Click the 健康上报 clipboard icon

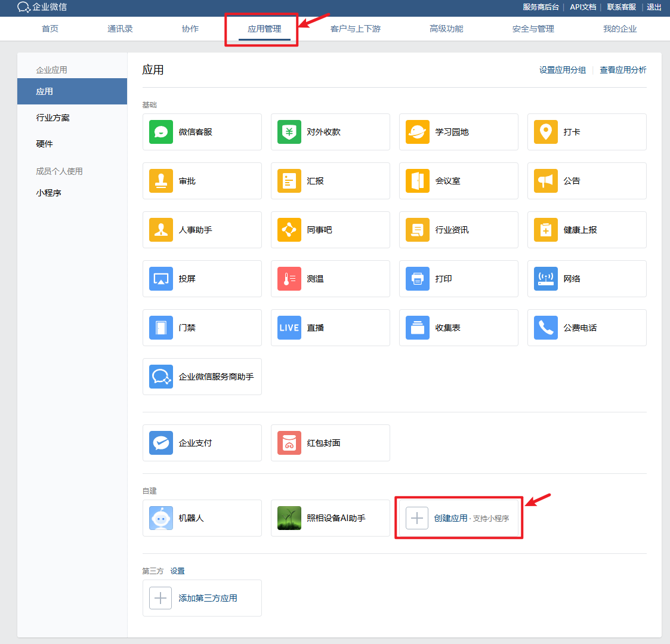(545, 229)
